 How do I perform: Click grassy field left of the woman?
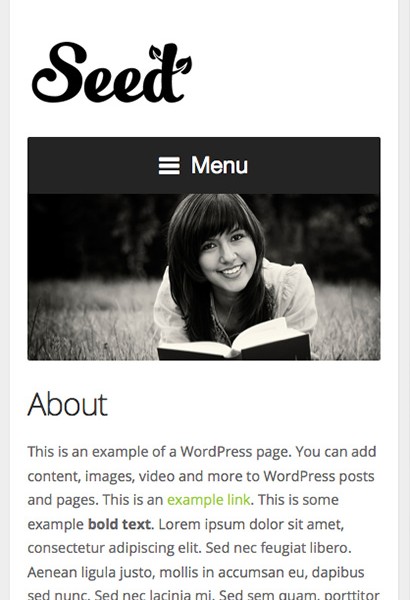coord(92,320)
